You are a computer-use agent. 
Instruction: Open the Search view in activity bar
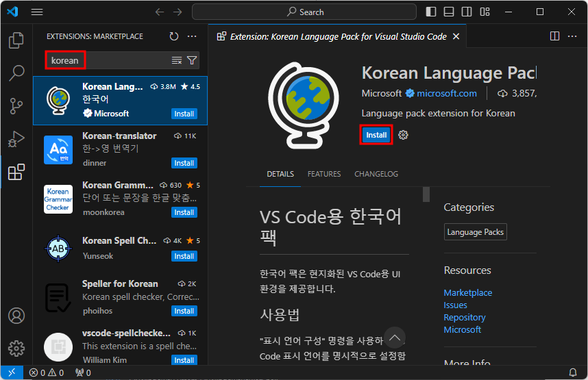[x=16, y=73]
